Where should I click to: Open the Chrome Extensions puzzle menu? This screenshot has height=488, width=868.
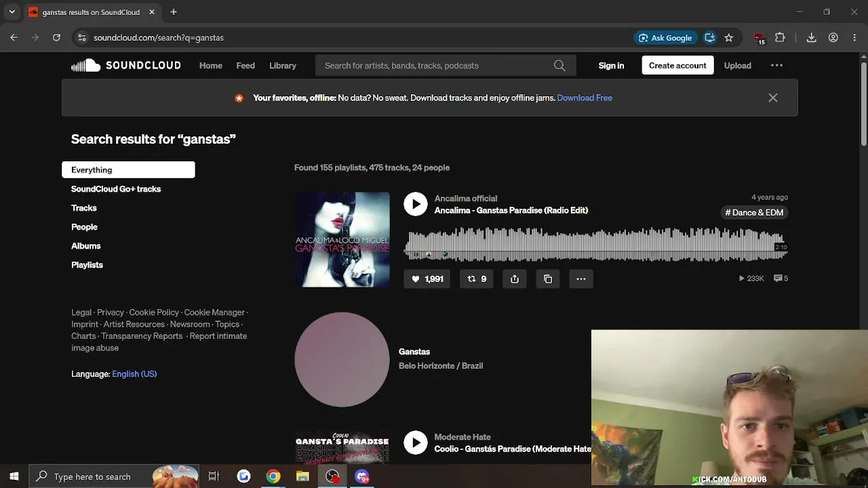[x=780, y=38]
